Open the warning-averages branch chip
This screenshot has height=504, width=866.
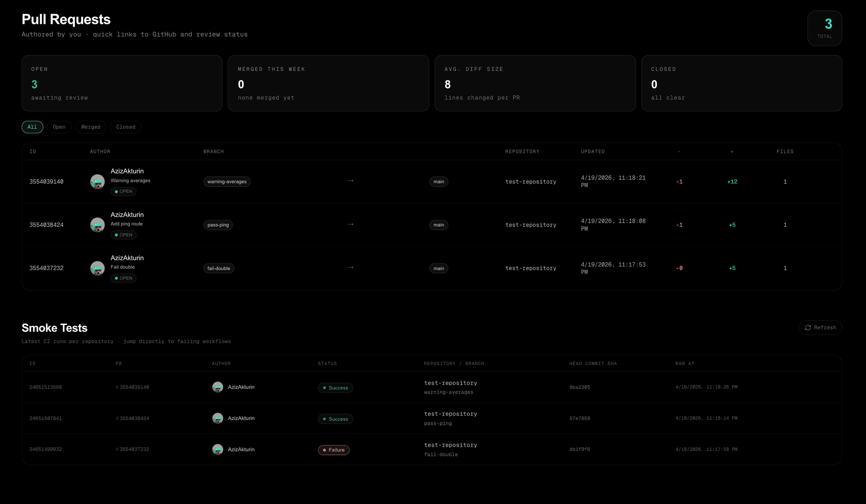(227, 182)
